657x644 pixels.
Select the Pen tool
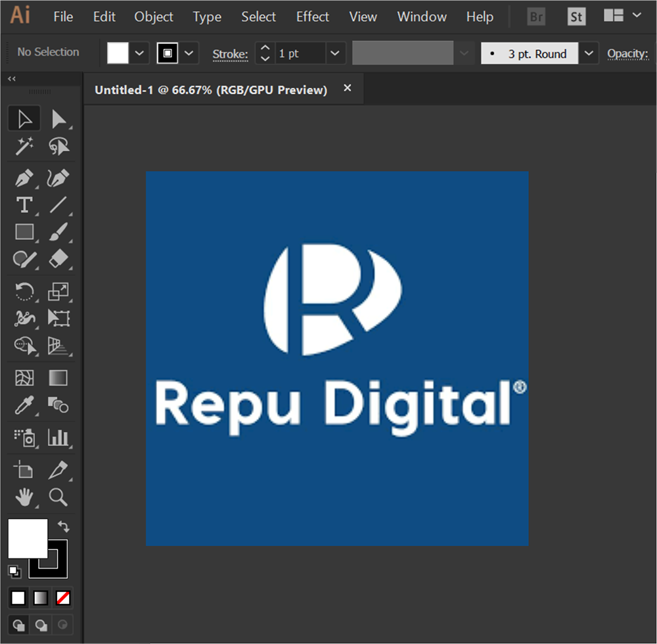[x=24, y=177]
